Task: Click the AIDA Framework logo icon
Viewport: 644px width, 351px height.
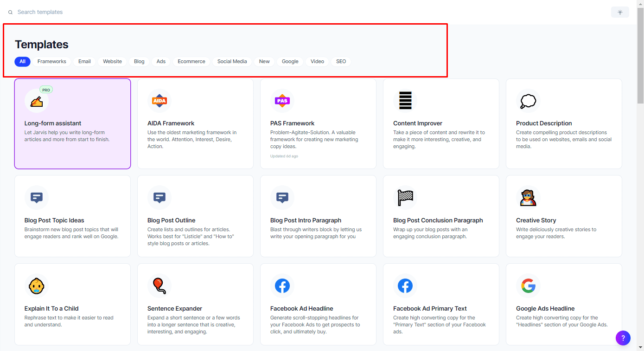Action: pyautogui.click(x=159, y=101)
